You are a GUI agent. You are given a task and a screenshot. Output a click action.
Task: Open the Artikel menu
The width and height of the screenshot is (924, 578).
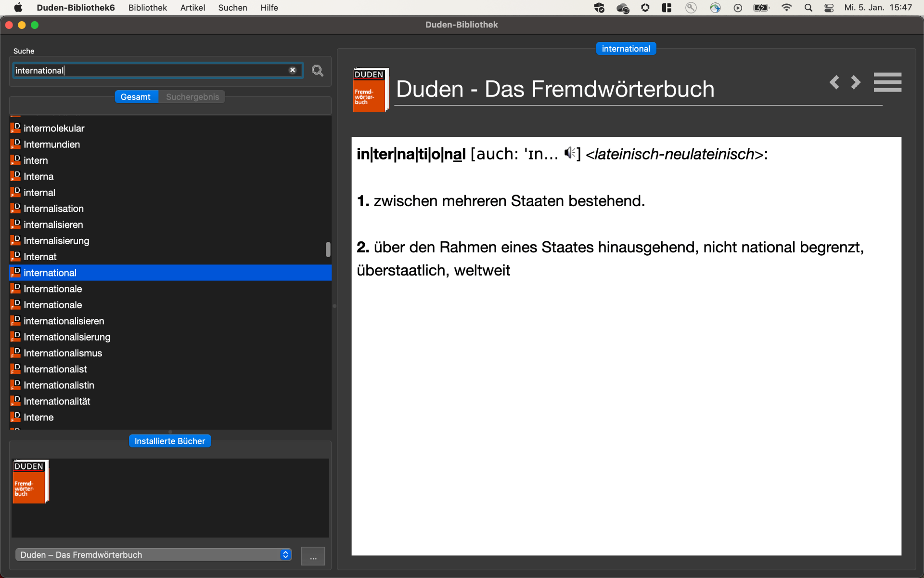192,8
